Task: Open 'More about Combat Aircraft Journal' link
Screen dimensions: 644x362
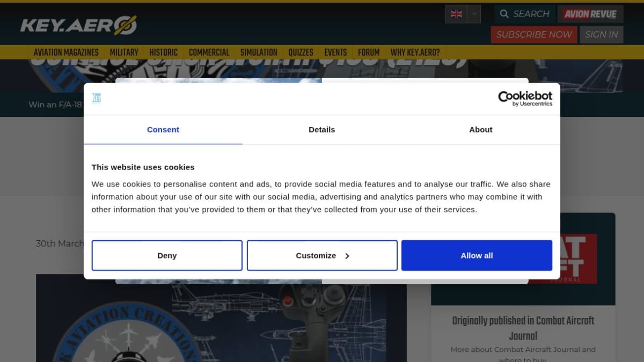Action: (x=523, y=354)
